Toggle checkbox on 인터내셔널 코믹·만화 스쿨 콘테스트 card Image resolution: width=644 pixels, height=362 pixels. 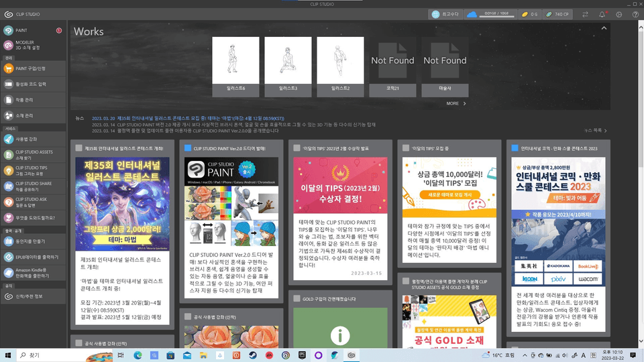click(x=515, y=148)
